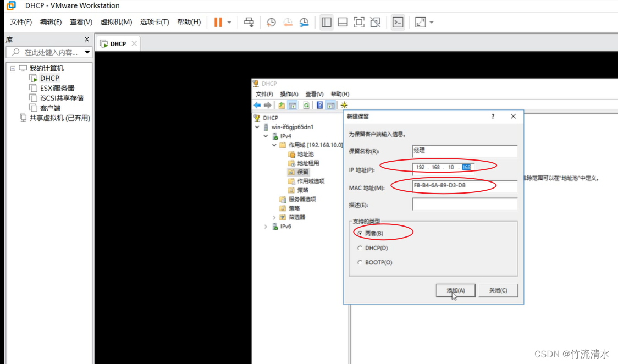The height and width of the screenshot is (364, 618).
Task: Select 共享虚拟机 (已弃用) in library
Action: coord(60,118)
